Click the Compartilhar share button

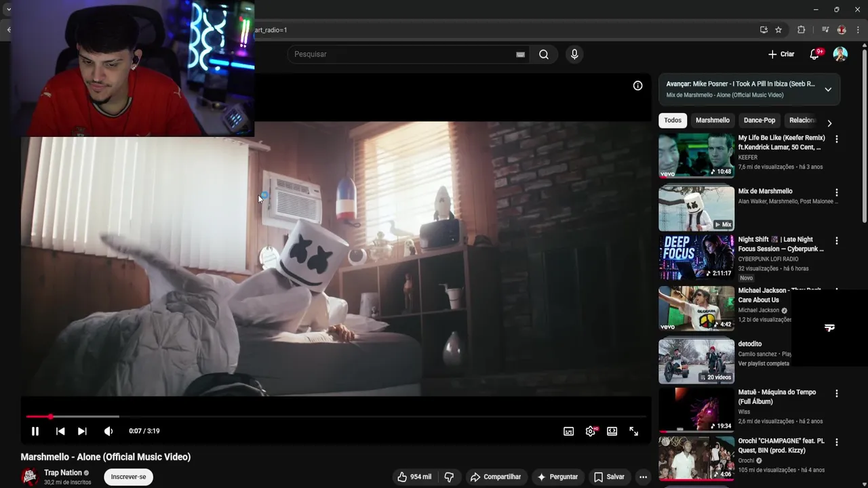pyautogui.click(x=496, y=476)
